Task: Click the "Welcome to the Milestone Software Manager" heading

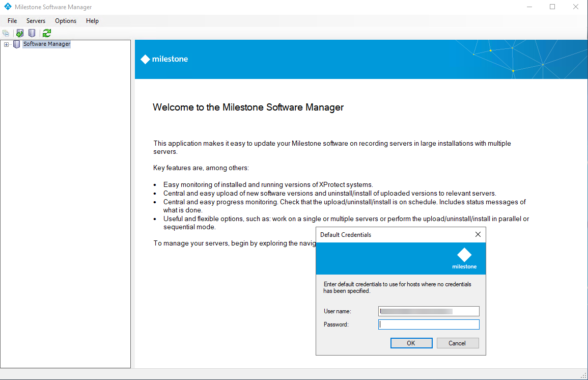Action: (248, 107)
